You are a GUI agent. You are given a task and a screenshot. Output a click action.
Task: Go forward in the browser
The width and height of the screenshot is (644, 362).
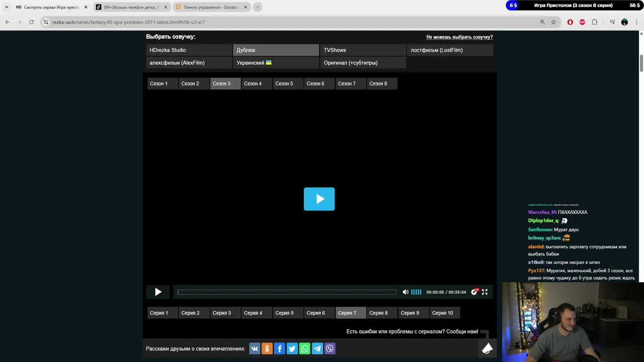coord(20,22)
